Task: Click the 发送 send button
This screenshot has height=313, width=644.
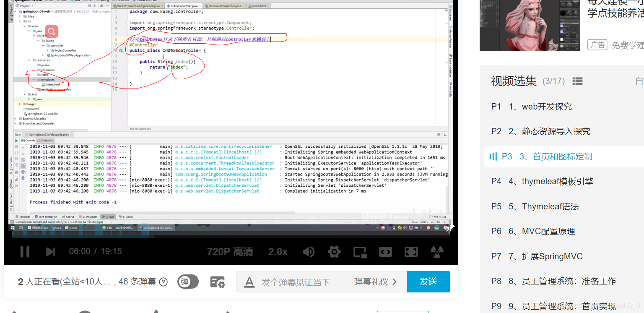Action: pos(428,282)
